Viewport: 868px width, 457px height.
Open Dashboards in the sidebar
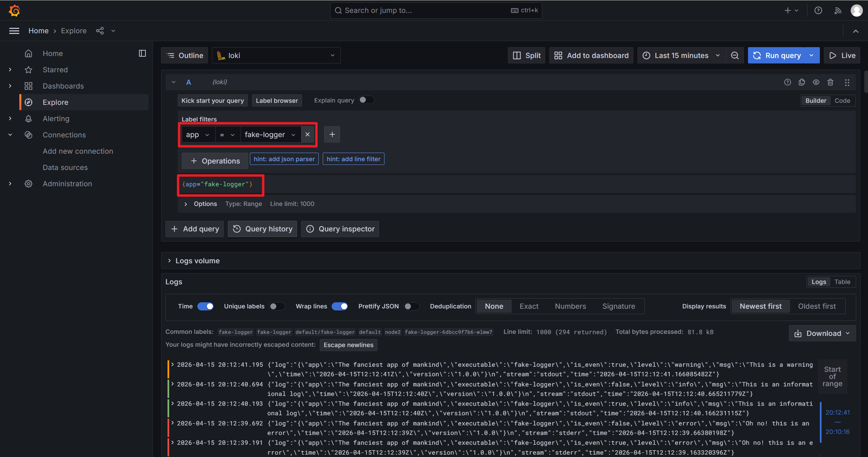click(x=63, y=86)
